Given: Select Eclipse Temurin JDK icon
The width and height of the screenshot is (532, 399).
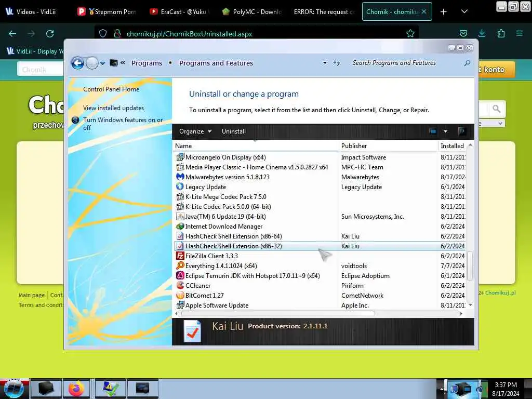Looking at the screenshot, I should click(180, 275).
